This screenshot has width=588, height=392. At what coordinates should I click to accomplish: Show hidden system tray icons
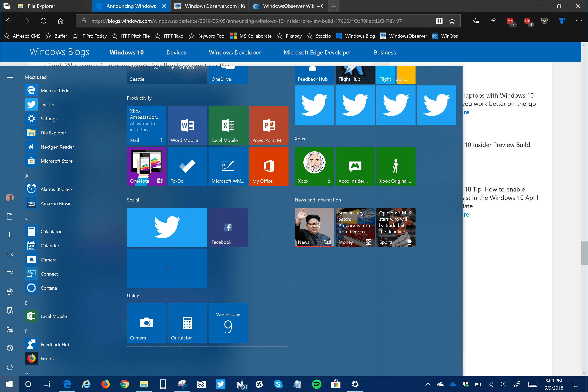[427, 384]
